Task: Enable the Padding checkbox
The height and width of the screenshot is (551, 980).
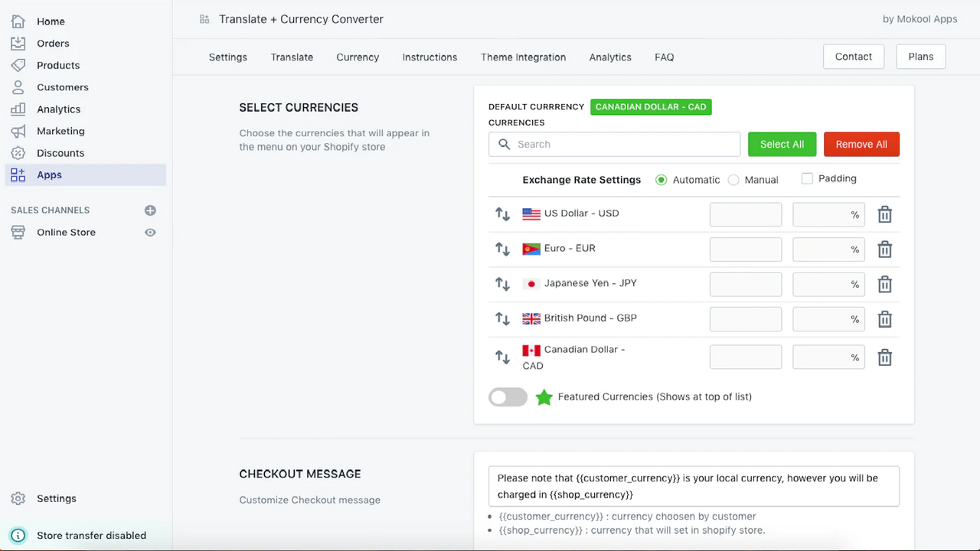Action: [x=807, y=178]
